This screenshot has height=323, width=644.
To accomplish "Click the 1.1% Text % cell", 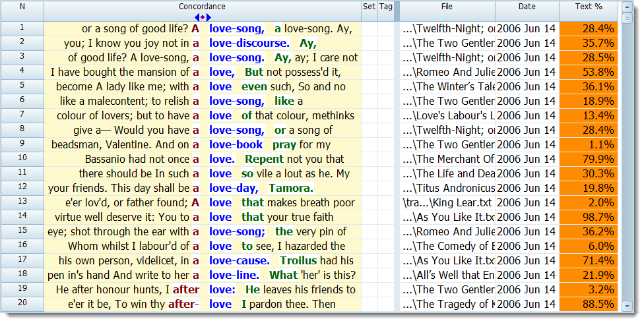I will pos(589,144).
